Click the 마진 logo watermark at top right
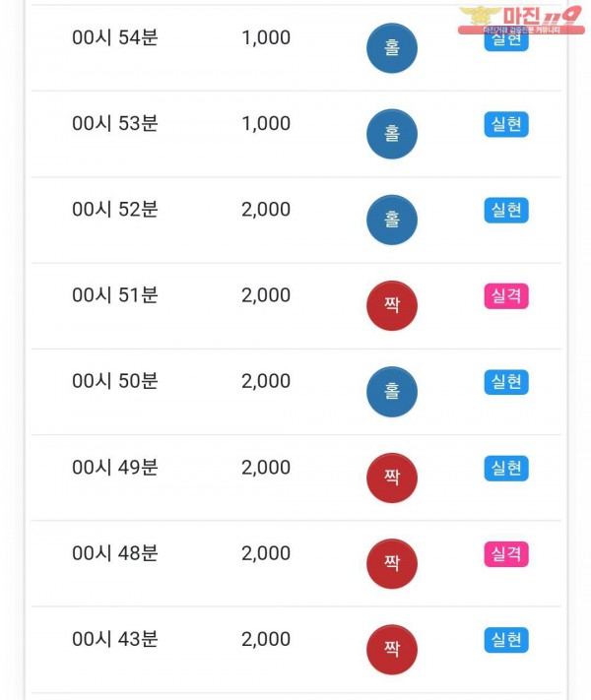The width and height of the screenshot is (591, 700). pyautogui.click(x=521, y=20)
